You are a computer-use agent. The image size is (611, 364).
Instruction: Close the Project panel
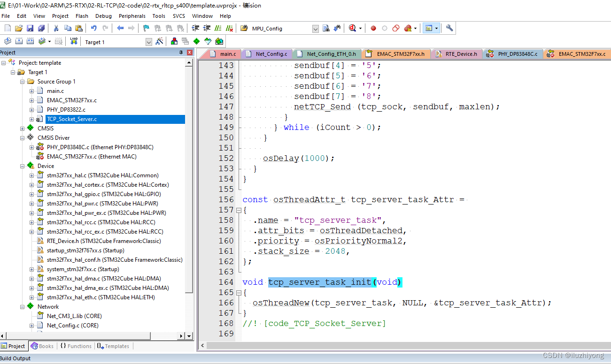pos(190,53)
